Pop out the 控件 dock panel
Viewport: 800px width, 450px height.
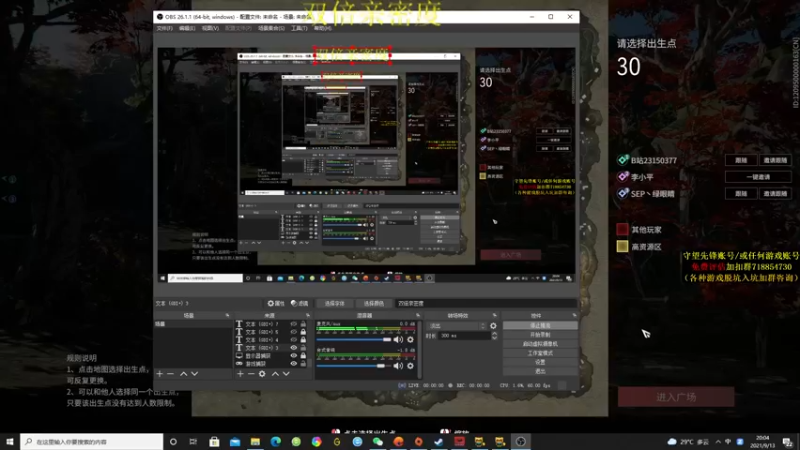(574, 315)
